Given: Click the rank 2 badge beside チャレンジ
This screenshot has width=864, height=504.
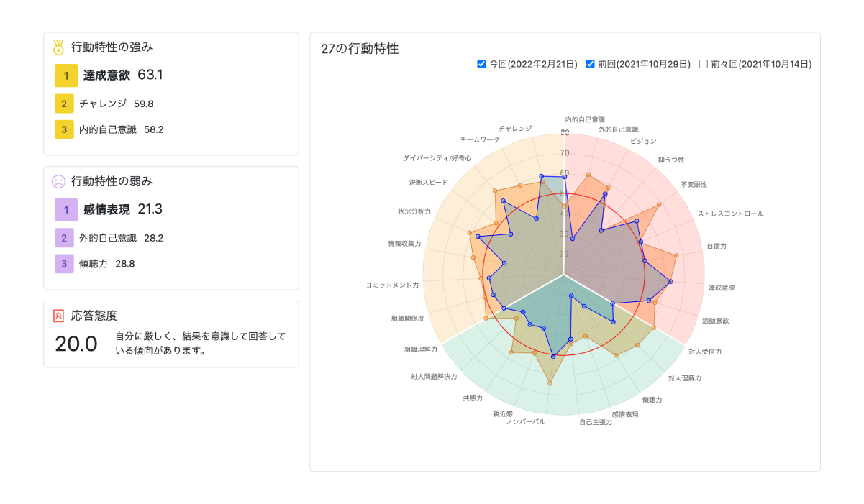Looking at the screenshot, I should click(64, 104).
